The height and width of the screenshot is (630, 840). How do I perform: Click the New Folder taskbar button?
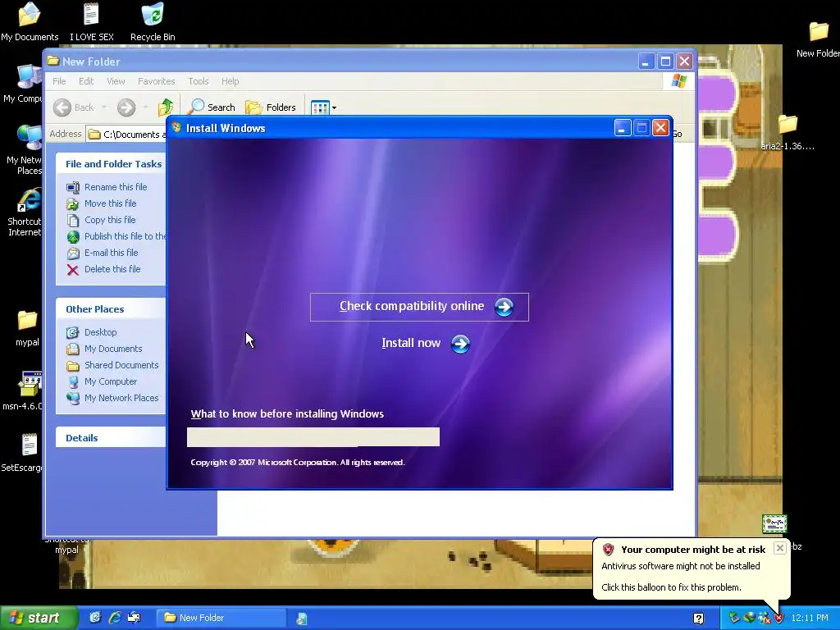[x=221, y=618]
